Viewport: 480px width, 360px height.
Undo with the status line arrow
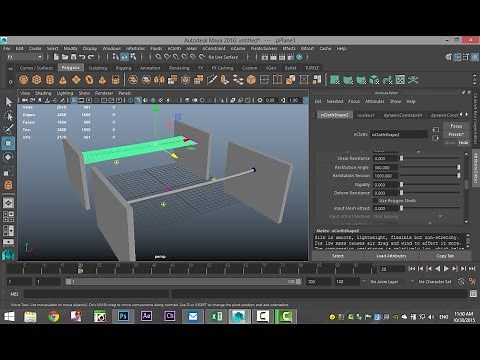82,57
